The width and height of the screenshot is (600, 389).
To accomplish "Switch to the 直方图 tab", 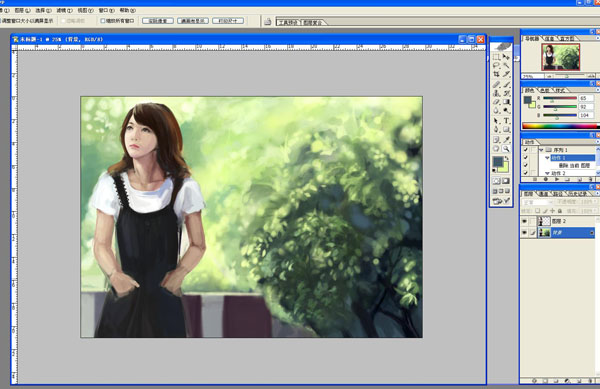I will pos(566,39).
